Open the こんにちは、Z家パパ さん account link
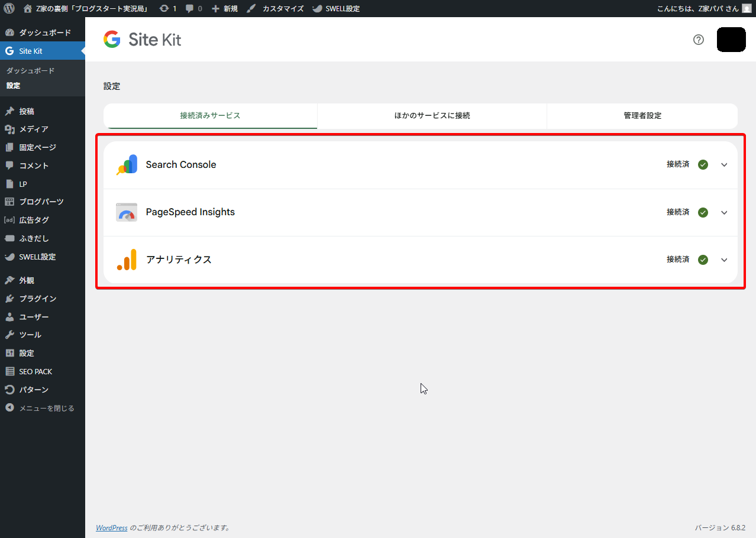Viewport: 756px width, 538px height. click(698, 9)
